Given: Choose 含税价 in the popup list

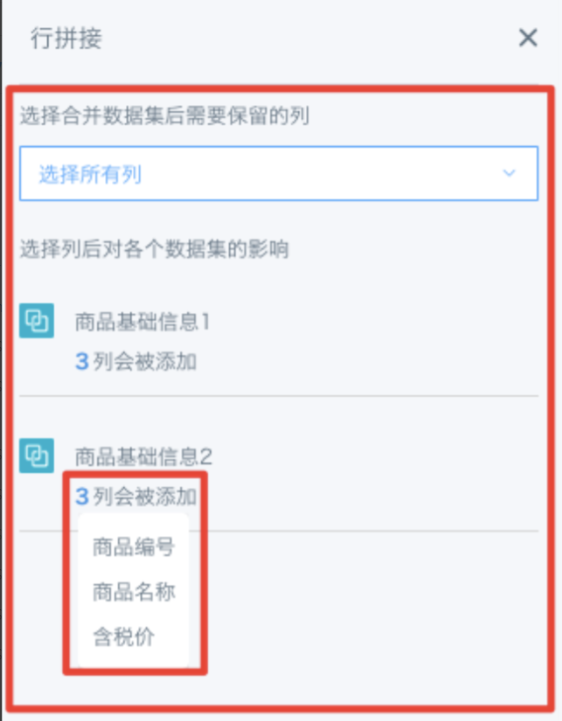Looking at the screenshot, I should pyautogui.click(x=123, y=637).
